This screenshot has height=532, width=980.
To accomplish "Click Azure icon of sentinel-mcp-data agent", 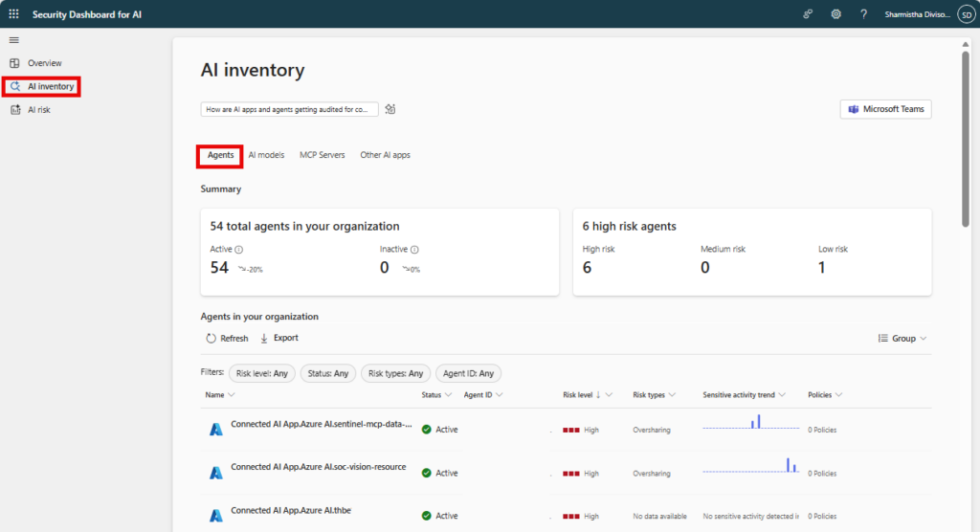I will pyautogui.click(x=215, y=430).
